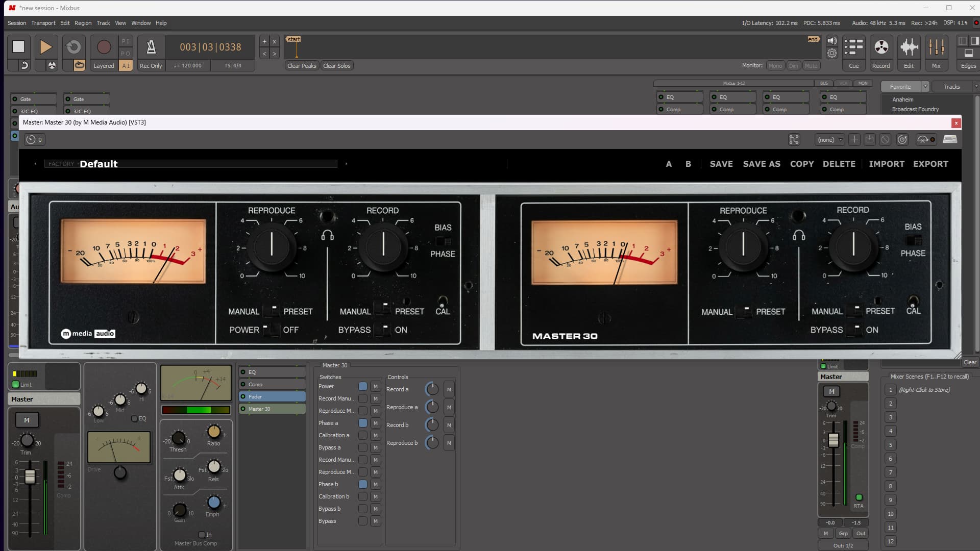Screen dimensions: 980x551
Task: Open the Rec Only click option dropdown
Action: point(151,65)
